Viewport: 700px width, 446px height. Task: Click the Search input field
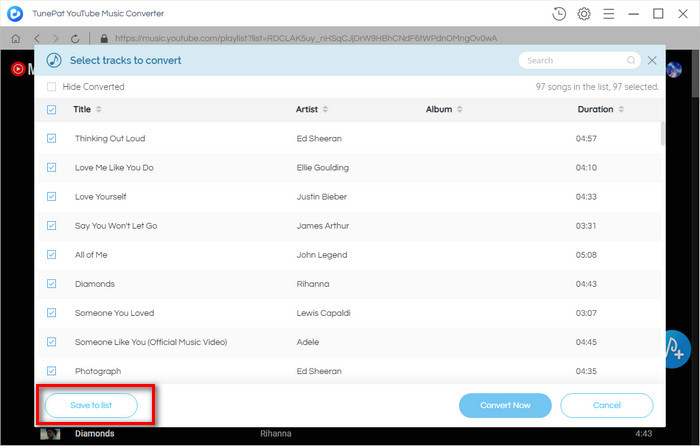pyautogui.click(x=579, y=60)
